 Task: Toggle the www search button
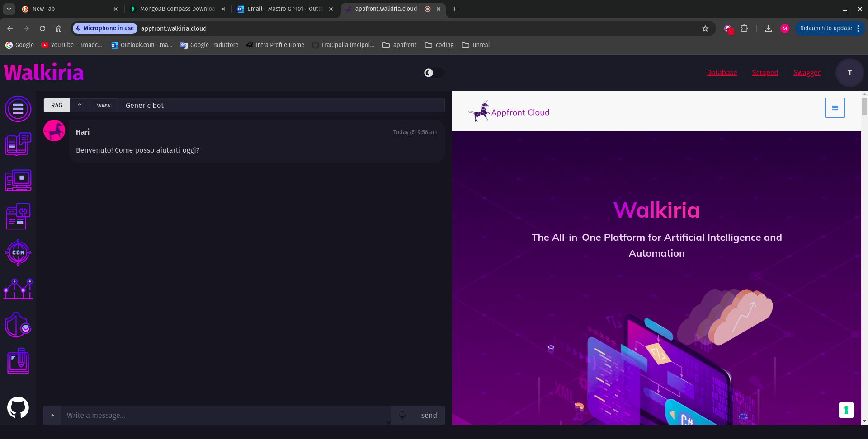[104, 105]
